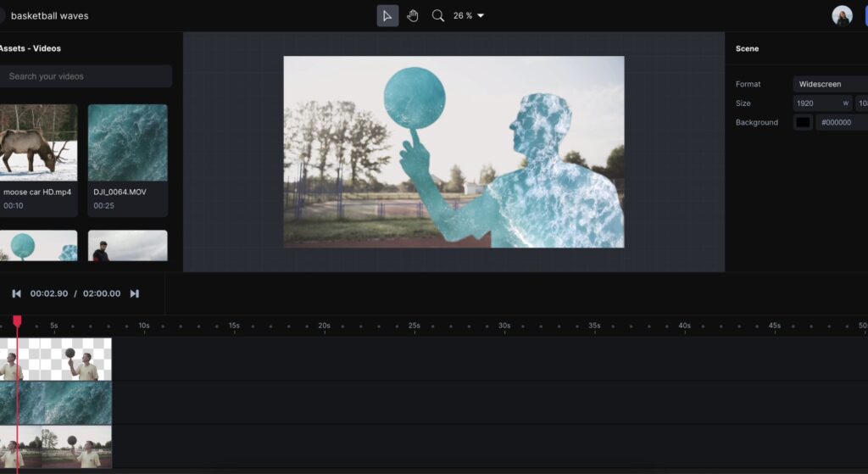868x474 pixels.
Task: Select the Hand pan tool
Action: (x=413, y=16)
